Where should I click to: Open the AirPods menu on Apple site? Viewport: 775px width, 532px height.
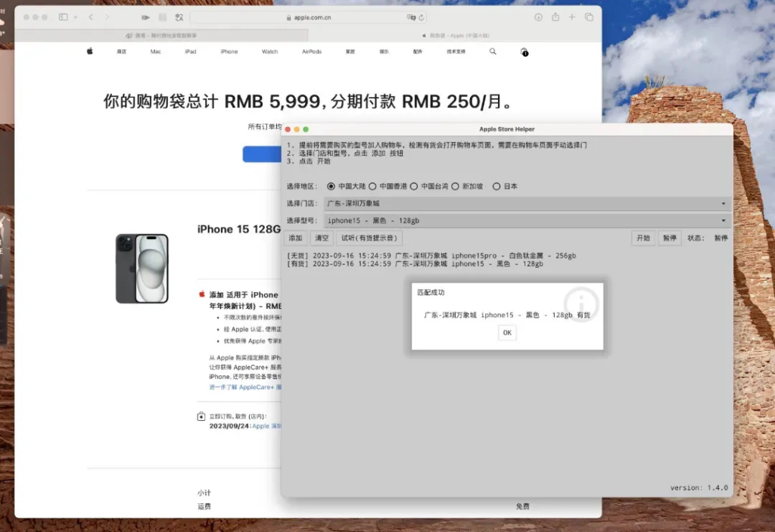[312, 51]
